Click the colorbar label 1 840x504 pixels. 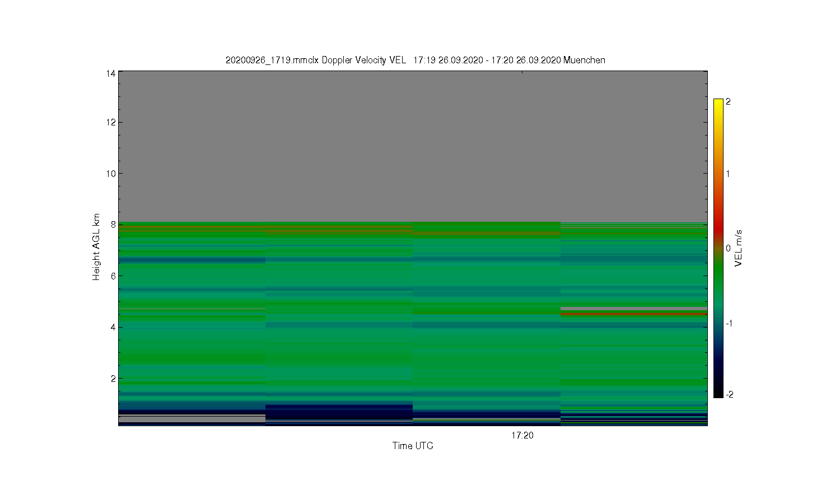[728, 174]
